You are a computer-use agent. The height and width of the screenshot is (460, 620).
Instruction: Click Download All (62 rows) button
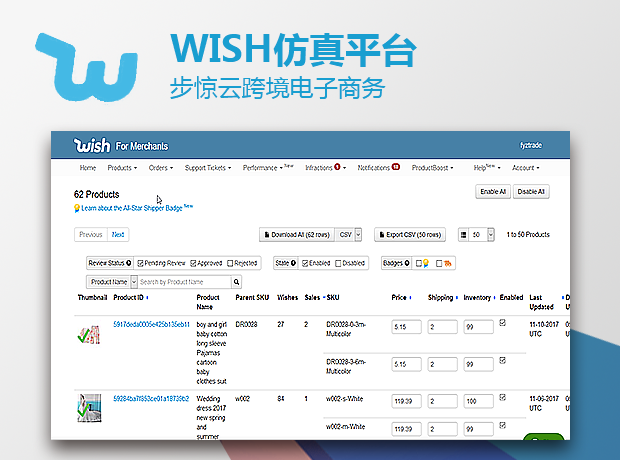(297, 235)
